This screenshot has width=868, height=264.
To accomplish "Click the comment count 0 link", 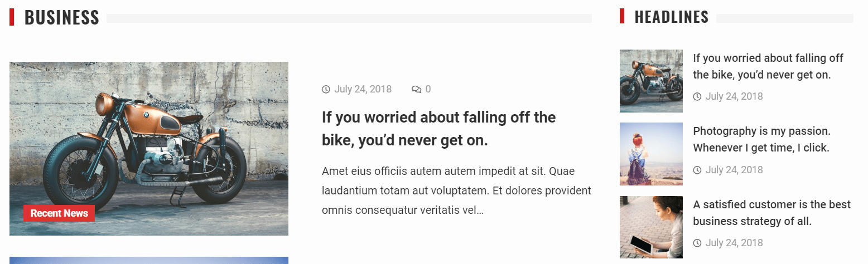I will 428,89.
